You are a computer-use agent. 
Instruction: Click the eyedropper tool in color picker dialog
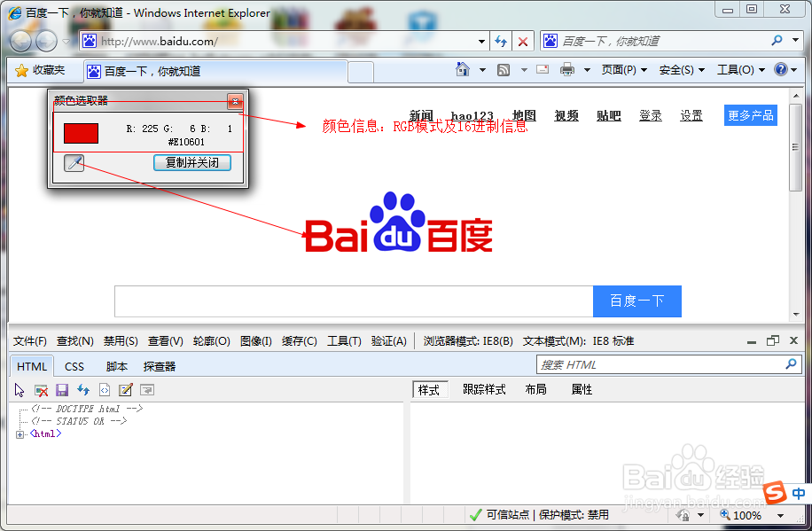tap(74, 162)
